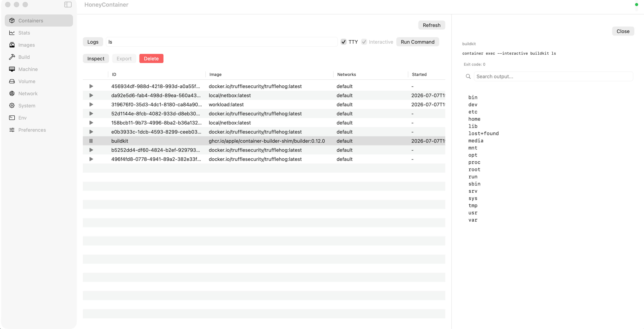Open the Preferences sliders icon
Screen dimensions: 644x329
(12, 130)
